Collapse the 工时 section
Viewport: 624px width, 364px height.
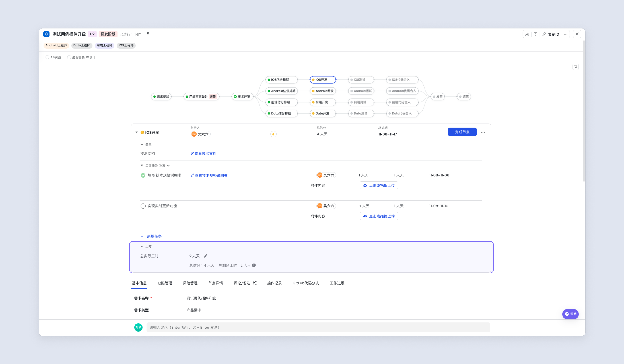(142, 246)
